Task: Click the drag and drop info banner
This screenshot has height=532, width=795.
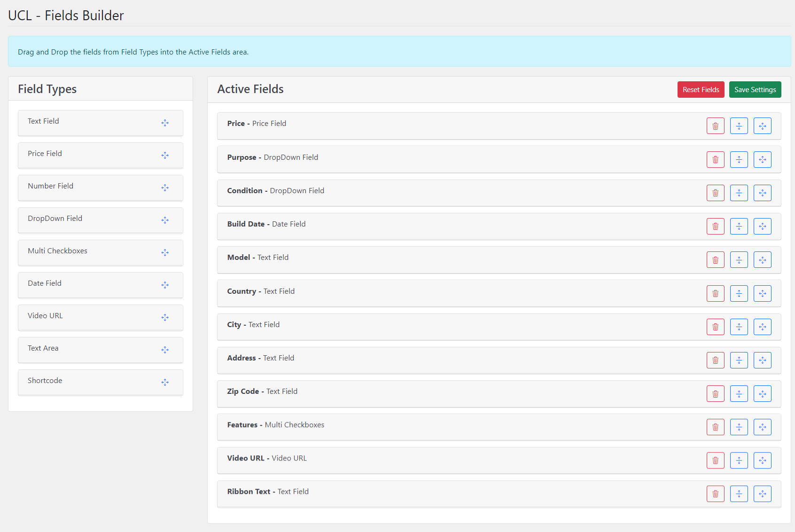Action: pyautogui.click(x=399, y=51)
